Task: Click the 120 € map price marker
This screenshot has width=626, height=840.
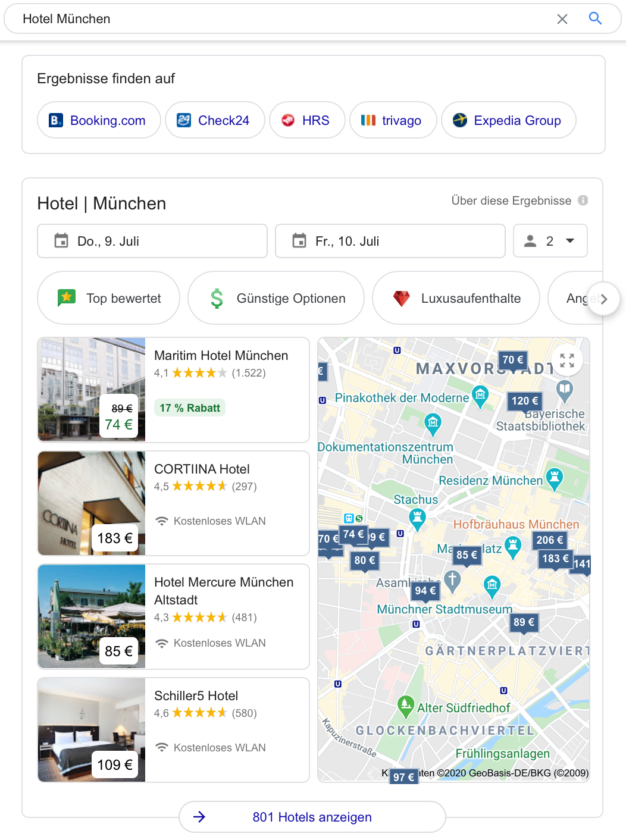Action: pos(525,402)
